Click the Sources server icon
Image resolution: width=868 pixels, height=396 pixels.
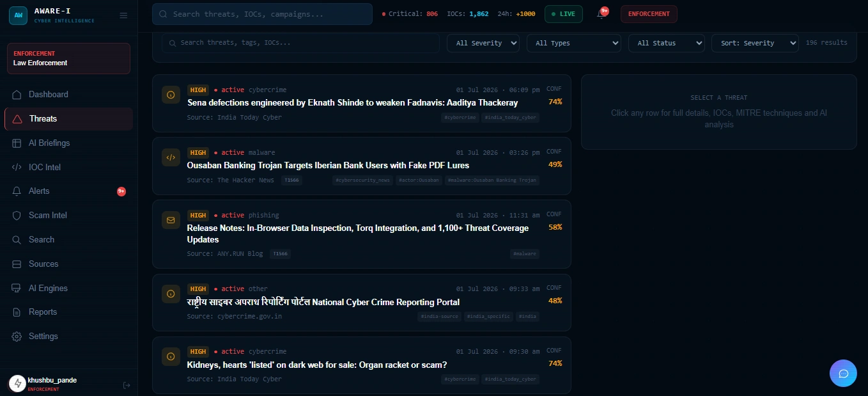(17, 264)
